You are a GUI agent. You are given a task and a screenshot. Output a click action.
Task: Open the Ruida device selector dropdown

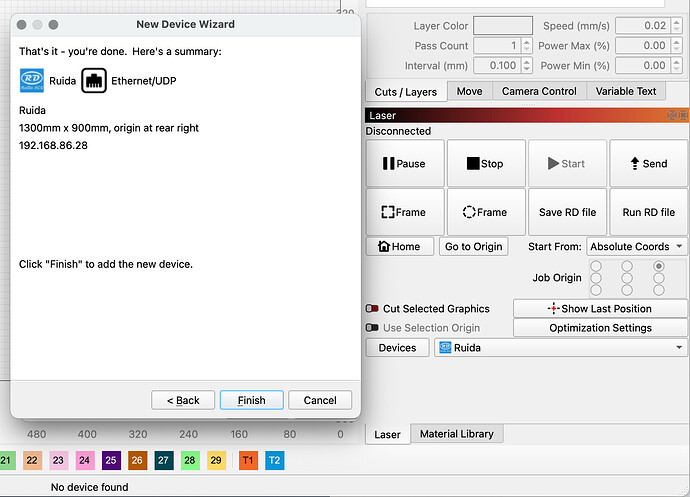(560, 348)
